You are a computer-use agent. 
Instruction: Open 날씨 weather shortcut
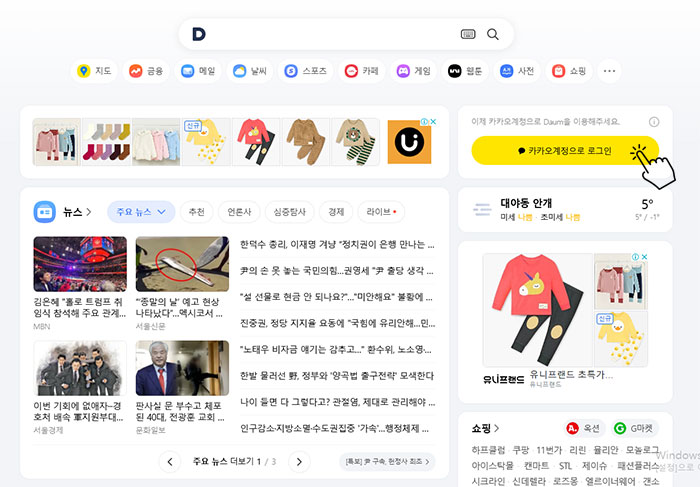(250, 71)
